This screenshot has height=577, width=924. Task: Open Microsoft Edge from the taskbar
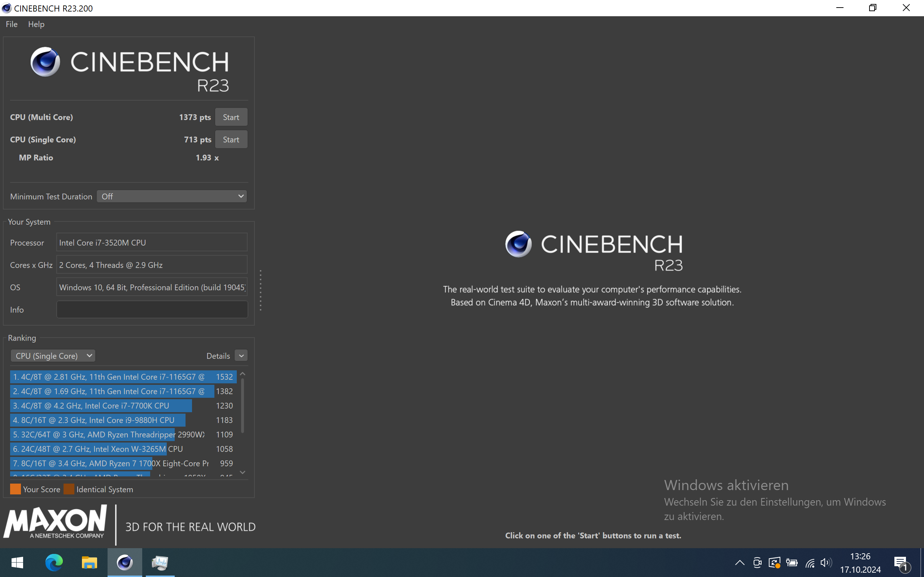click(54, 563)
